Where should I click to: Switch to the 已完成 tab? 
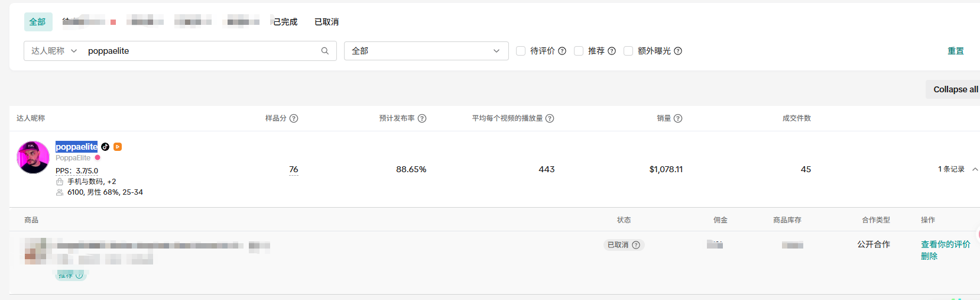click(285, 22)
